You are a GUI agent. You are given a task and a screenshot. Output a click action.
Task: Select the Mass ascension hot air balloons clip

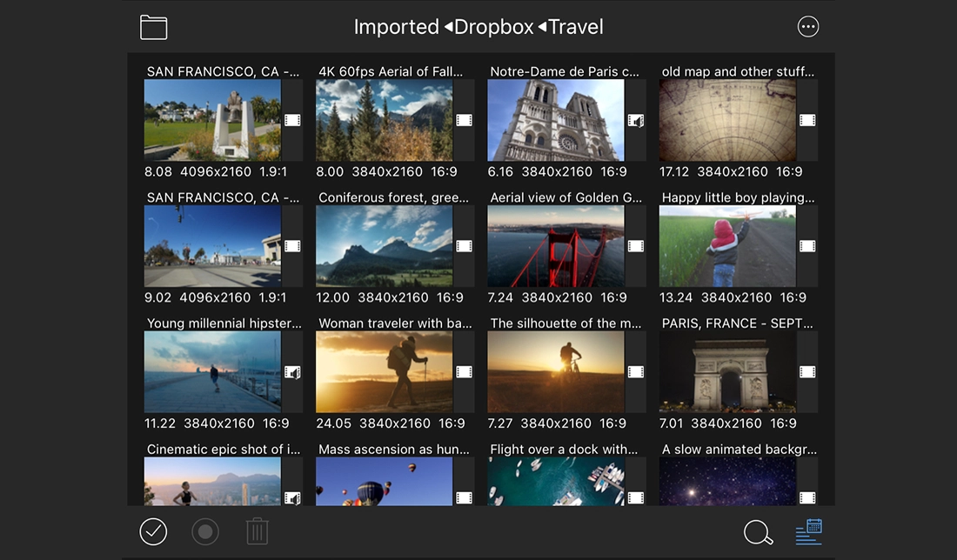(x=384, y=482)
